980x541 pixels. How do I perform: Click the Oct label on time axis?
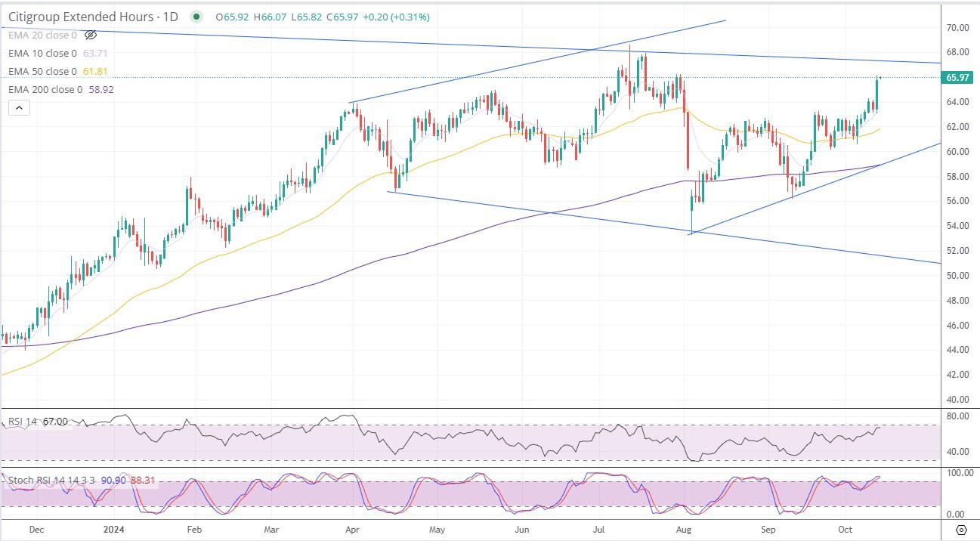(x=846, y=530)
